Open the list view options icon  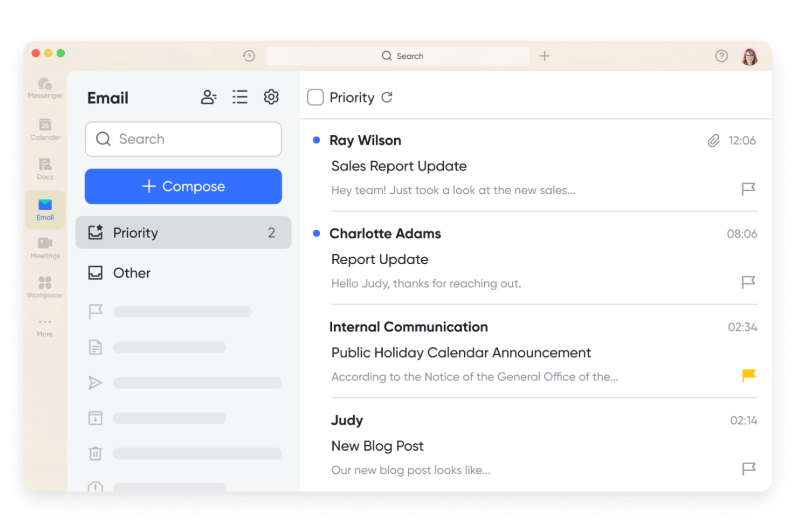tap(240, 97)
